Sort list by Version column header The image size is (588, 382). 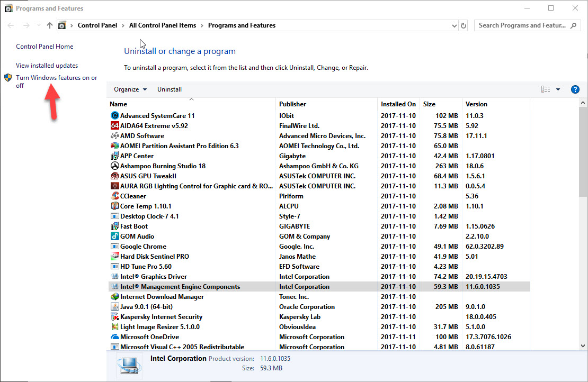[x=496, y=104]
